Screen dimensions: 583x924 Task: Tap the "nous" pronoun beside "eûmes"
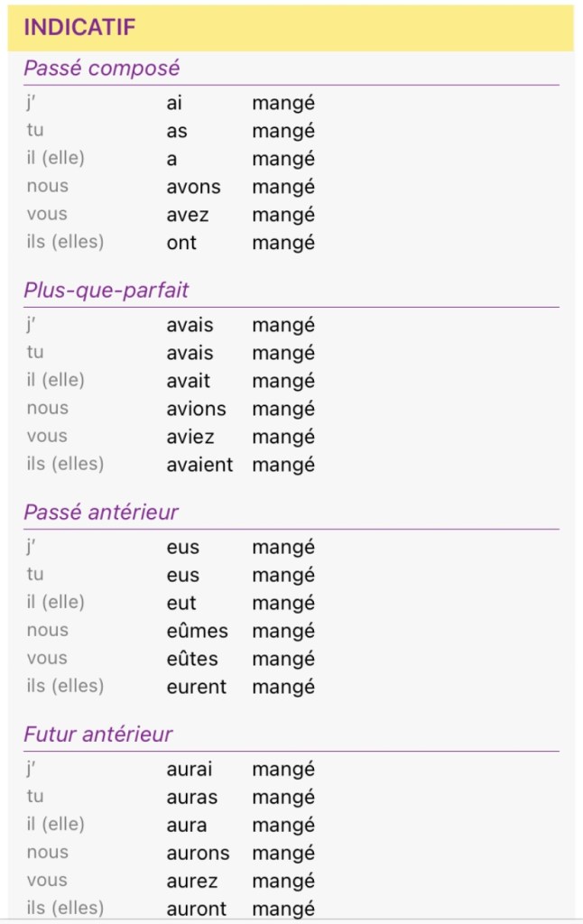[x=47, y=630]
